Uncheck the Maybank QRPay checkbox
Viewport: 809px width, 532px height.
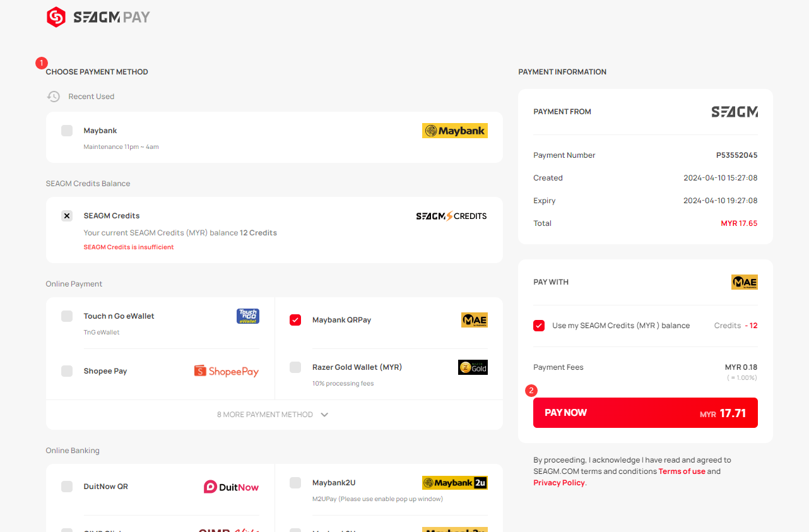(295, 320)
